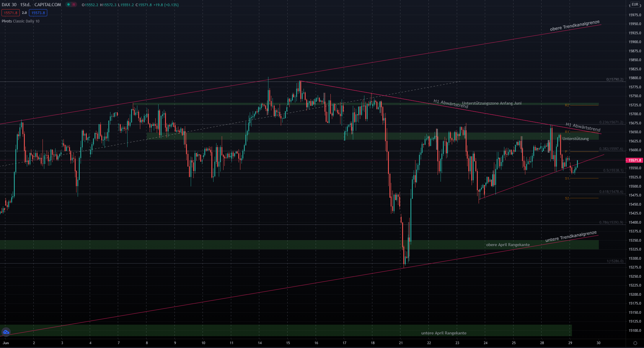Viewport: 644px width, 348px height.
Task: Open the EUR currency selector
Action: click(x=635, y=4)
